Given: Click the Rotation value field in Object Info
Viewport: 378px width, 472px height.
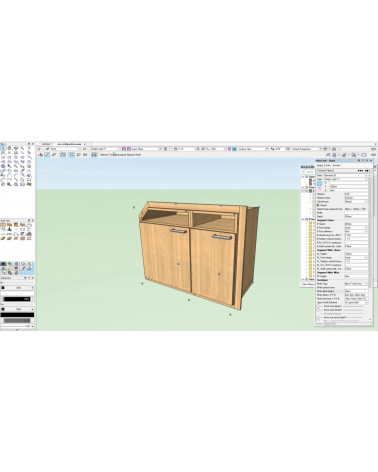Looking at the screenshot, I should click(x=356, y=194).
